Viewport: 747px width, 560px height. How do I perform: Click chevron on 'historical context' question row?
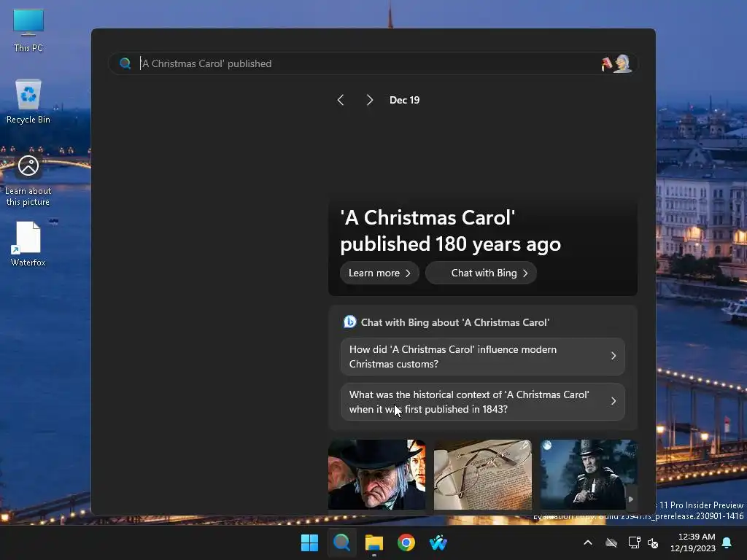[614, 402]
